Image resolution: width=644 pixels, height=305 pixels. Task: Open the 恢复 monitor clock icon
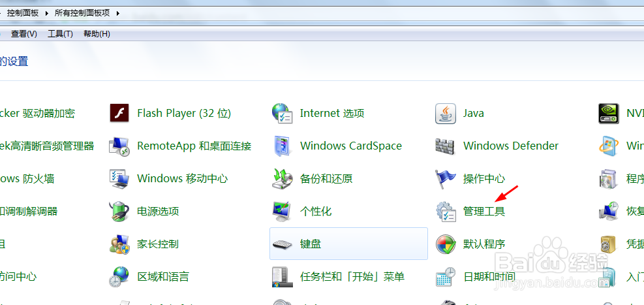[608, 212]
